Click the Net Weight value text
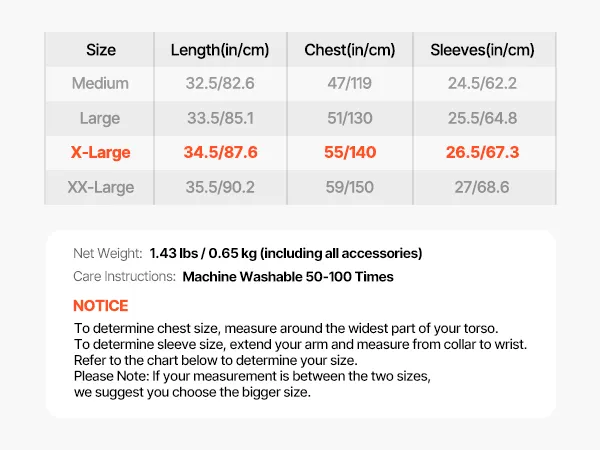 point(285,253)
